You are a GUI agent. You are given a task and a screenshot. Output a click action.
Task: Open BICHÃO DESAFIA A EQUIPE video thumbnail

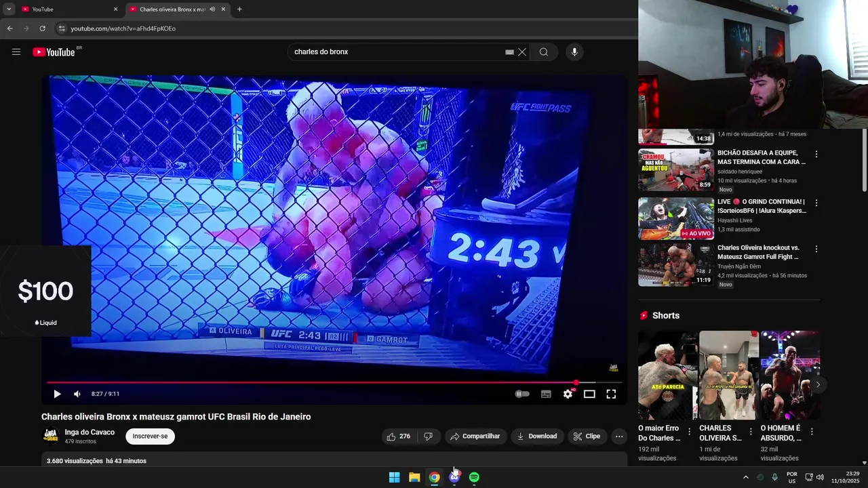(x=676, y=170)
